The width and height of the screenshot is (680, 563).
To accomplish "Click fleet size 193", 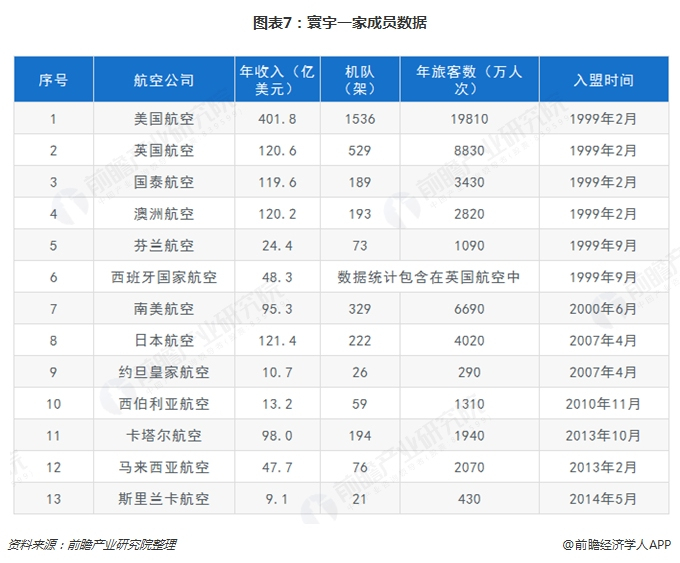I will click(x=360, y=214).
